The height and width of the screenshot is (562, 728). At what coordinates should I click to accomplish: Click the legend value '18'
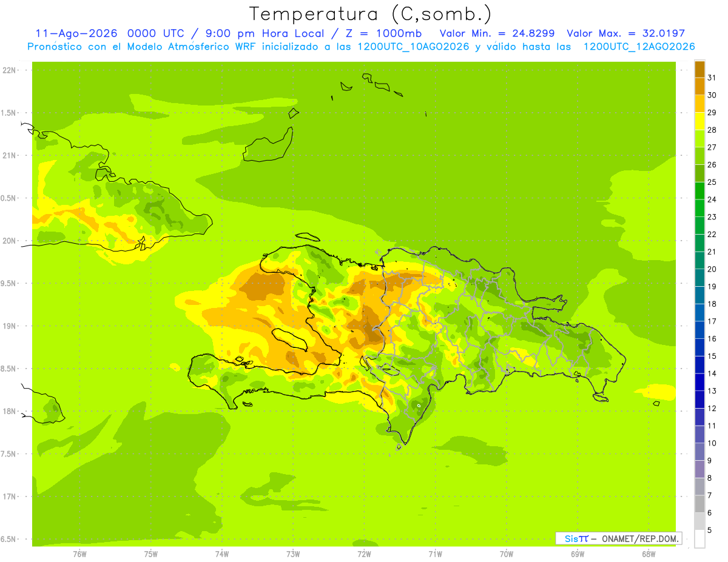[x=712, y=304]
